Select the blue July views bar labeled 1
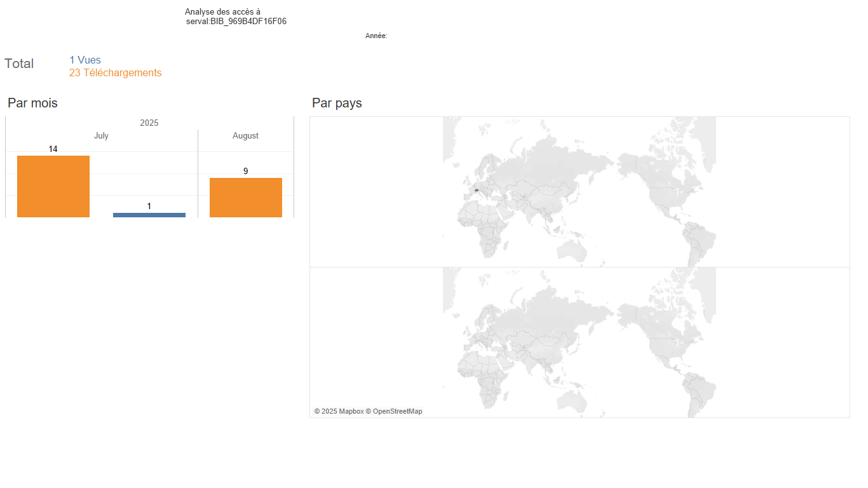The image size is (868, 488). pos(149,215)
